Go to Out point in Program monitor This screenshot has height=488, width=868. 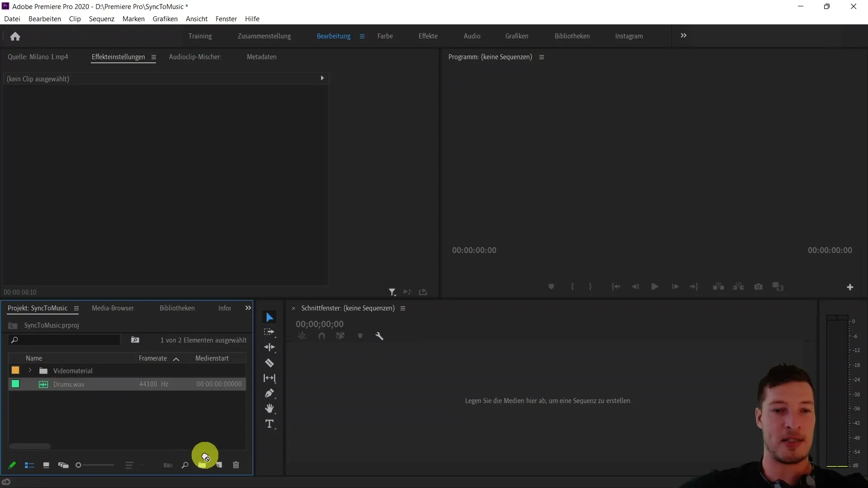pos(694,287)
